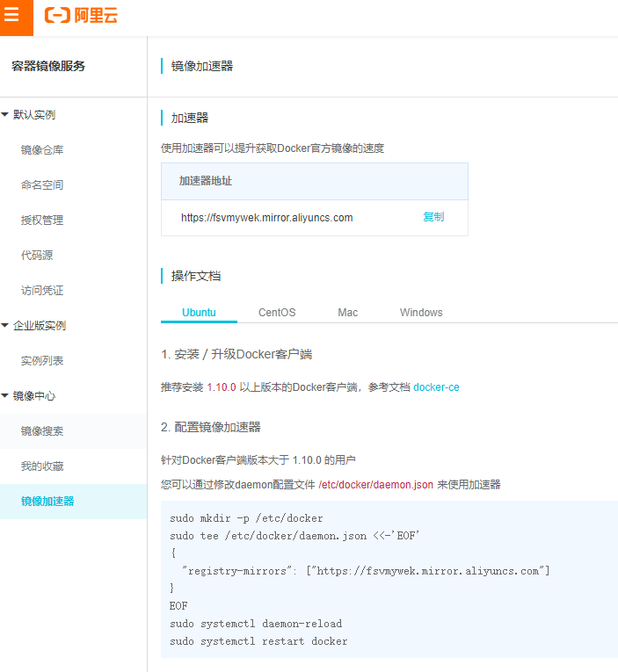618x672 pixels.
Task: Click the /etc/docker/daemon.json red path text
Action: point(375,485)
